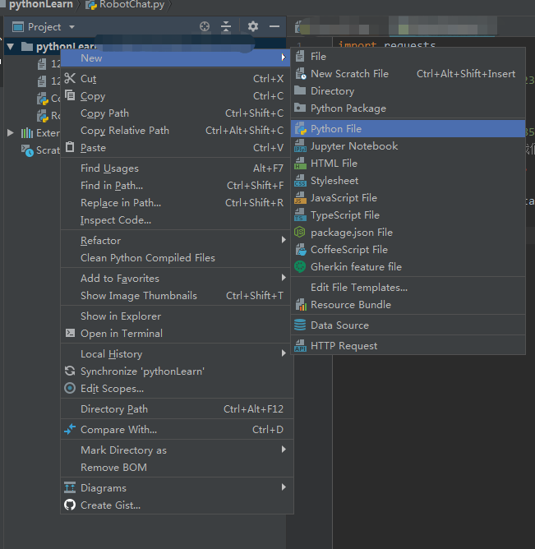Select Replace in Path...
This screenshot has height=549, width=535.
(x=121, y=203)
